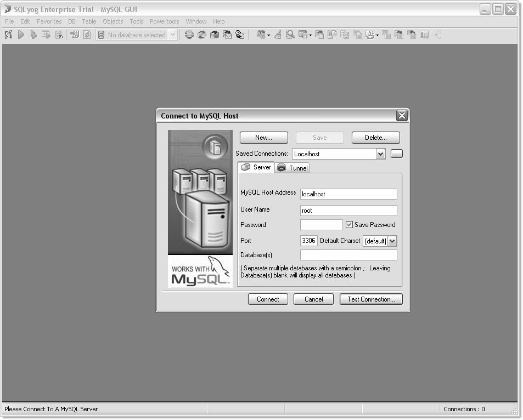Click the tree-diagram icon at toolbar's right end
Image resolution: width=523 pixels, height=420 pixels.
point(437,35)
